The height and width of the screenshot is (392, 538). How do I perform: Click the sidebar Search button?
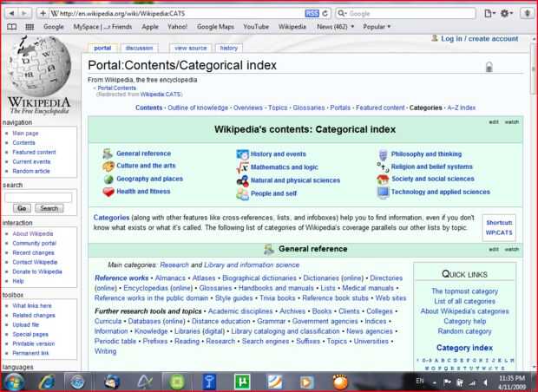pyautogui.click(x=49, y=208)
